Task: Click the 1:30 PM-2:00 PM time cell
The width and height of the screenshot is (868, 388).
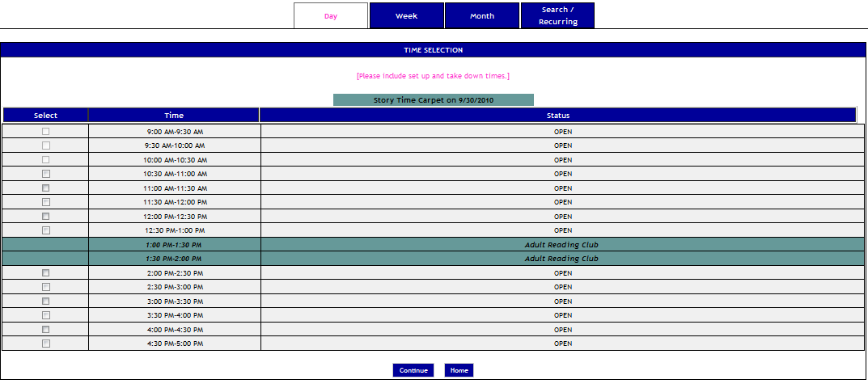Action: click(x=174, y=259)
